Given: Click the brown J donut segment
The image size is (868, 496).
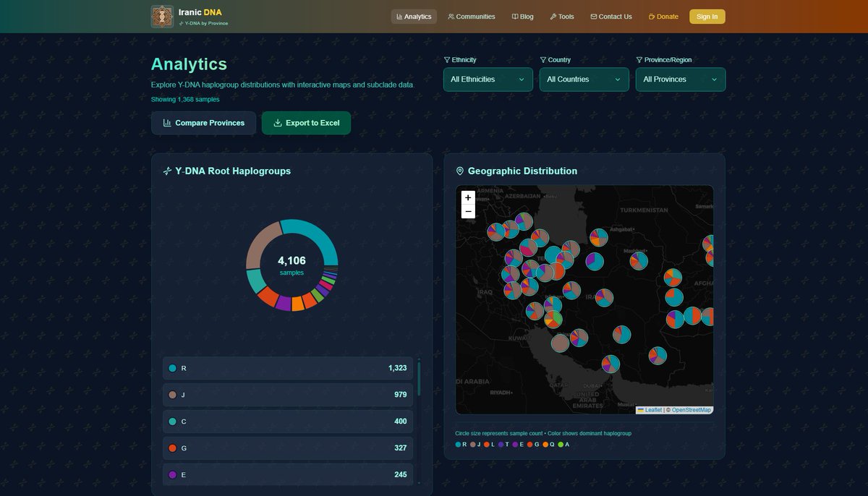Looking at the screenshot, I should coord(260,243).
